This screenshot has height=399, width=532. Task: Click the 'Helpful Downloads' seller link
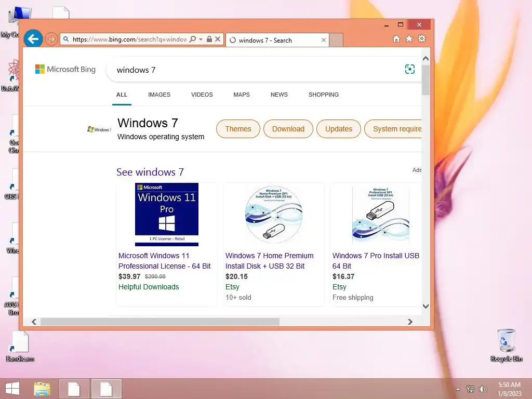pyautogui.click(x=149, y=287)
